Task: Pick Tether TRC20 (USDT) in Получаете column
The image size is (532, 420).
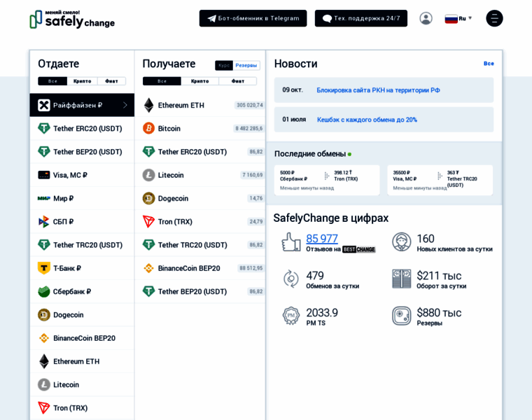Action: coord(200,245)
